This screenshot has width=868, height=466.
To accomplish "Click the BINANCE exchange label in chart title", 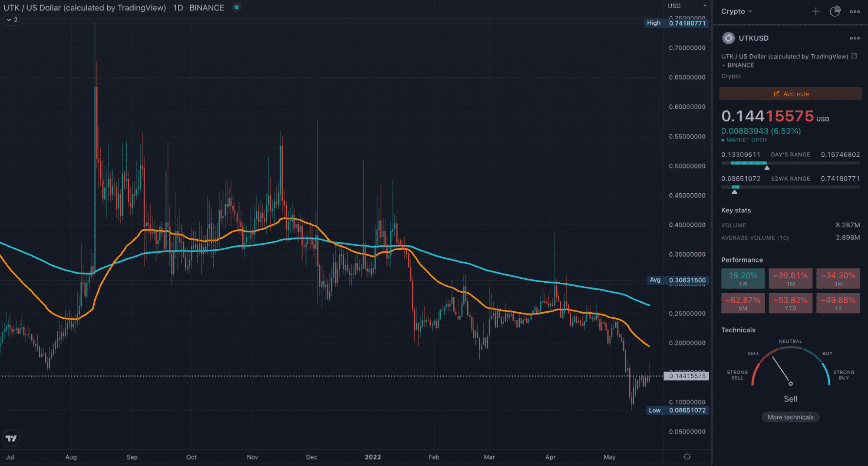I will pos(207,8).
